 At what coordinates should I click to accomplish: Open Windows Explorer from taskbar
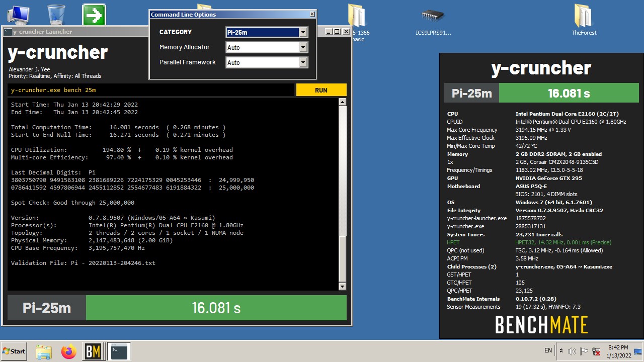[x=44, y=351]
